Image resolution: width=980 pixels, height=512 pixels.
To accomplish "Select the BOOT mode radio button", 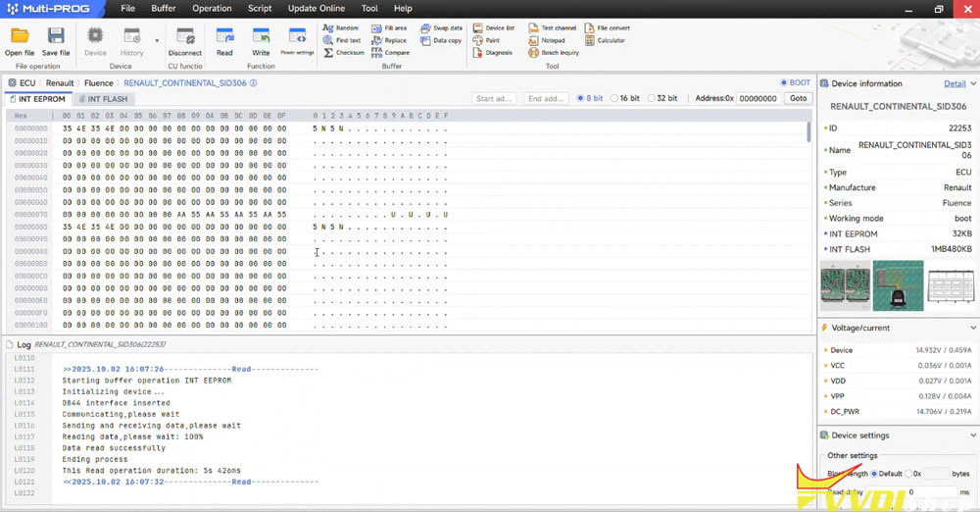I will (784, 83).
